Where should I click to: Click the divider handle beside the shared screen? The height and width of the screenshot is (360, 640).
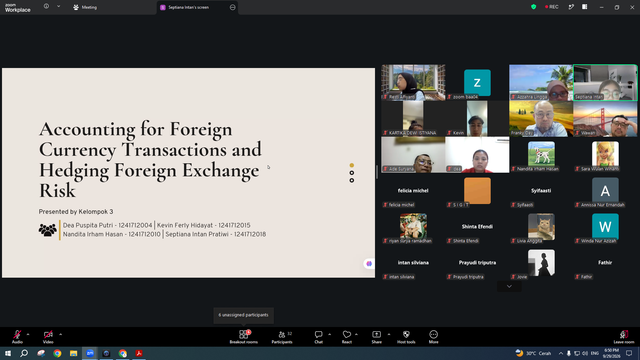[377, 172]
